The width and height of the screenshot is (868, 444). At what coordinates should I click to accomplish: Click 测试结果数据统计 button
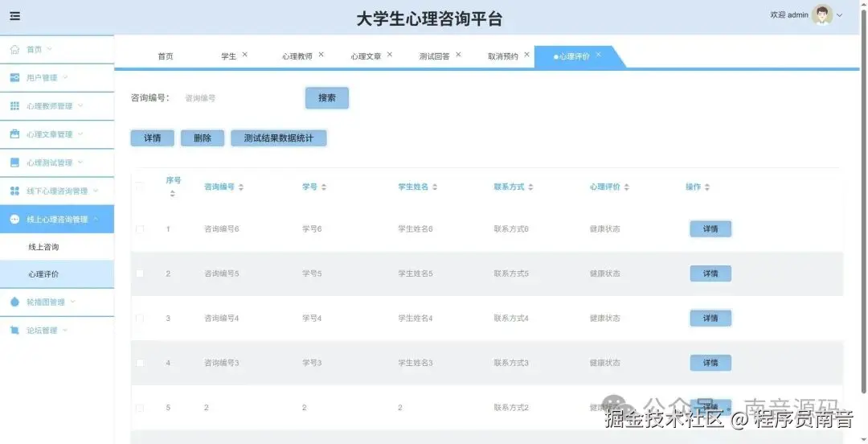(278, 138)
